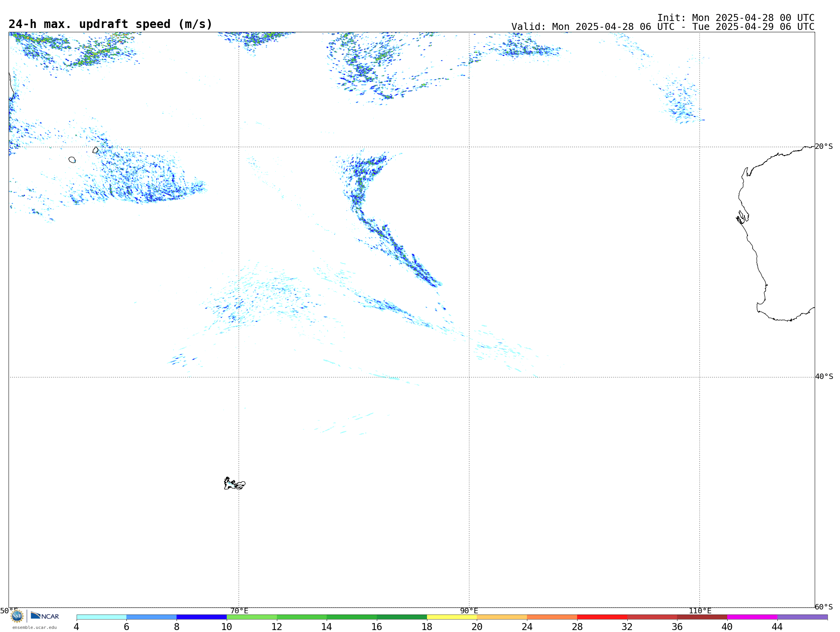
Task: Click the 'Valid:' time range text
Action: 663,27
